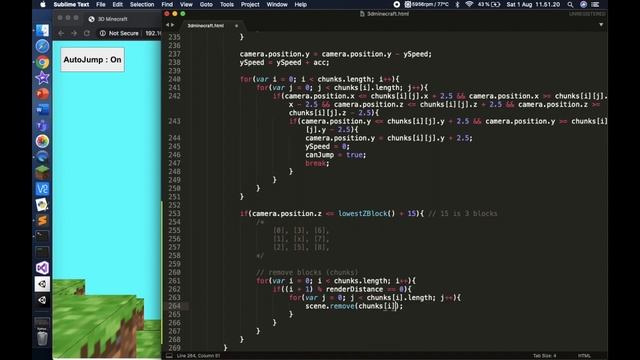Click the screen recording indicator in the menu bar
The height and width of the screenshot is (360, 640).
pyautogui.click(x=396, y=4)
